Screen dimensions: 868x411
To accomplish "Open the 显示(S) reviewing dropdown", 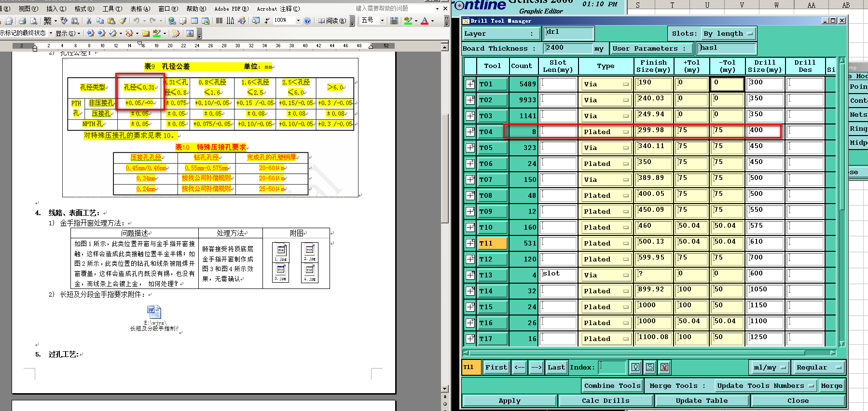I will 68,33.
